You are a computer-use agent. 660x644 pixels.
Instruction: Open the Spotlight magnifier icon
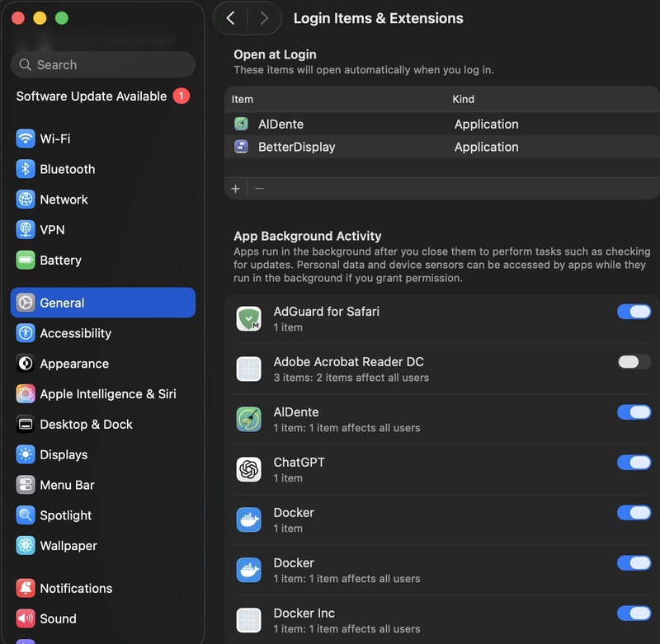point(26,515)
